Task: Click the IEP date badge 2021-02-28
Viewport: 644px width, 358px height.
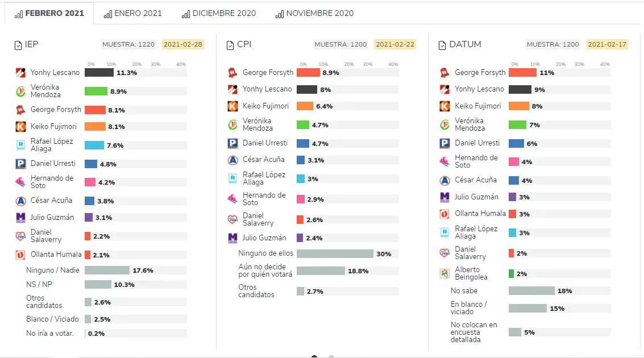Action: click(183, 44)
